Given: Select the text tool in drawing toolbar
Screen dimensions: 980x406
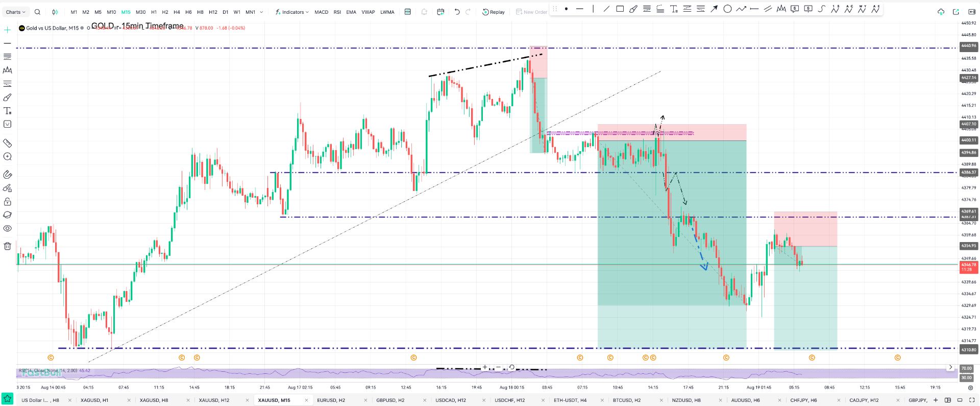Looking at the screenshot, I should click(x=674, y=9).
